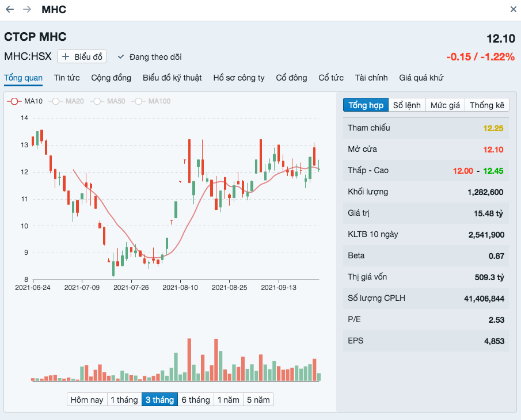Open the Tin tức tab
This screenshot has height=420, width=521.
[x=67, y=78]
